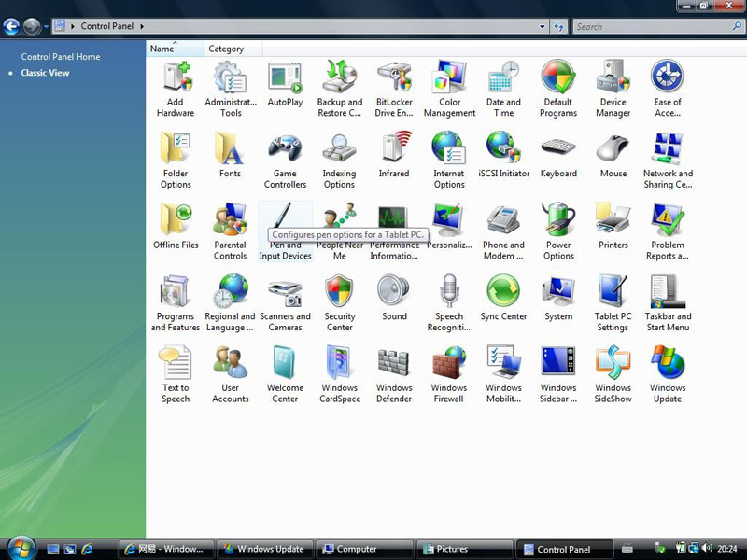Open Default Programs
The width and height of the screenshot is (747, 560).
click(558, 90)
